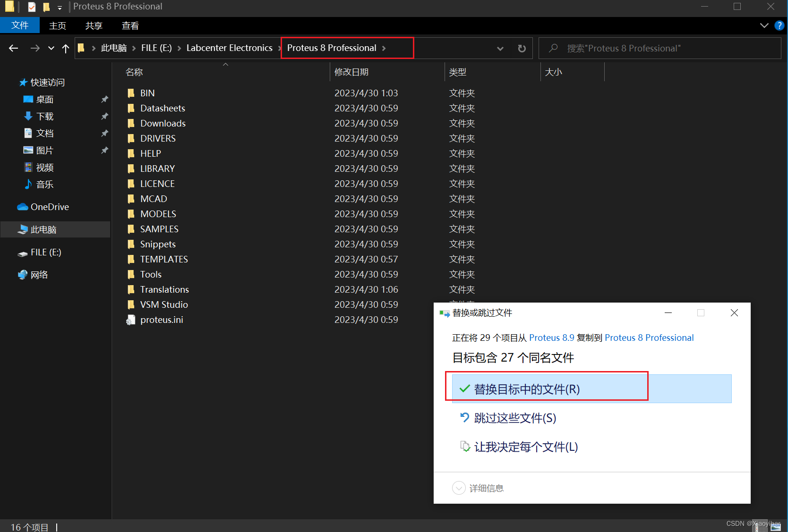The height and width of the screenshot is (532, 788).
Task: Click the Translations folder icon
Action: pyautogui.click(x=131, y=289)
